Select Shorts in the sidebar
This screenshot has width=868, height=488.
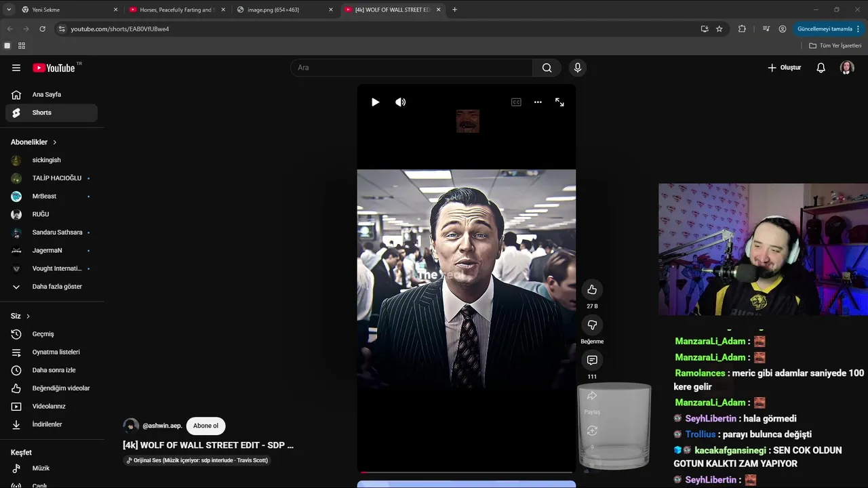click(52, 113)
